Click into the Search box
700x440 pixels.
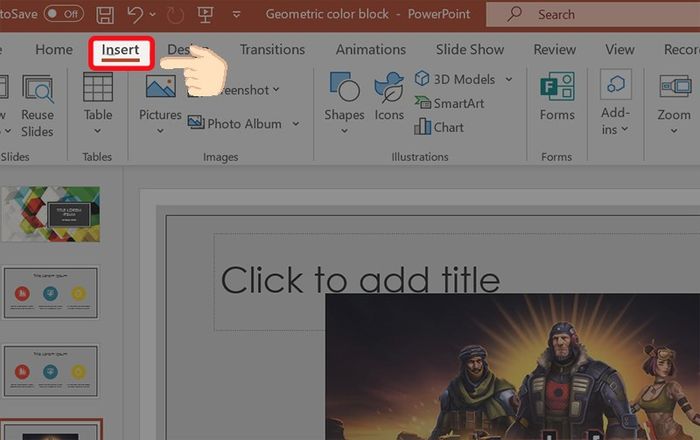(x=593, y=14)
